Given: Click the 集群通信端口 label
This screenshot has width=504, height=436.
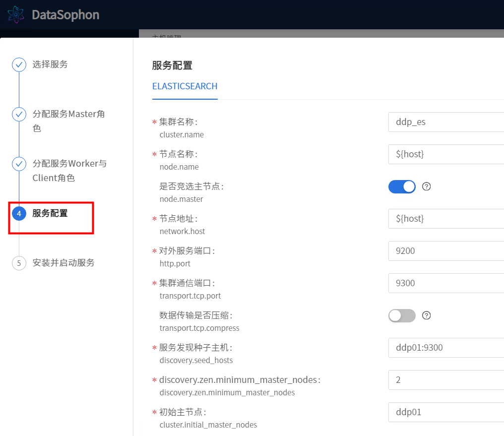Looking at the screenshot, I should pos(187,283).
